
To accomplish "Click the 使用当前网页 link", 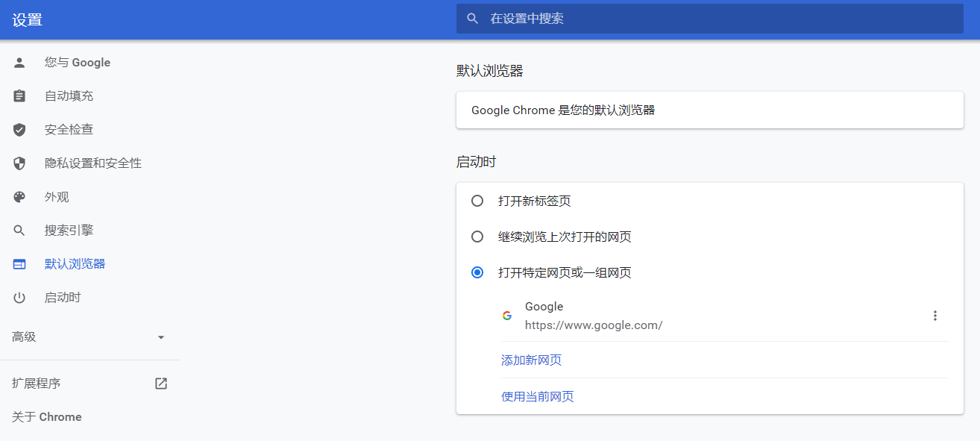I will click(x=537, y=396).
